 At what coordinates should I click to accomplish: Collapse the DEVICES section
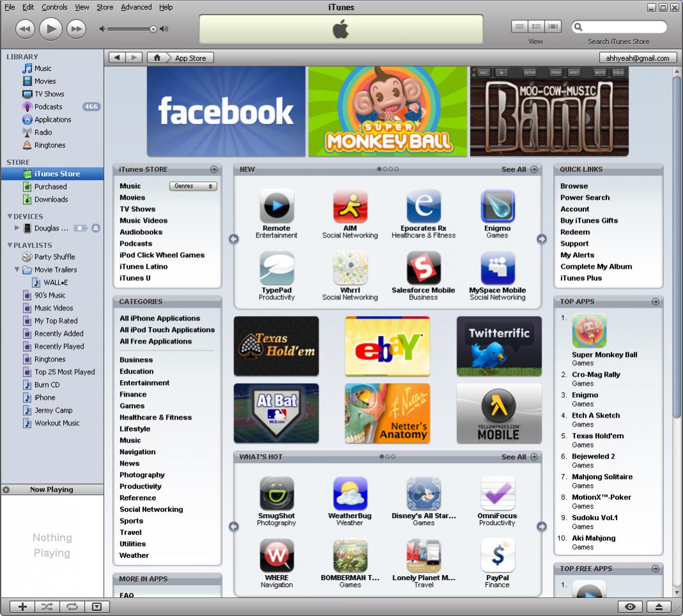coord(10,217)
